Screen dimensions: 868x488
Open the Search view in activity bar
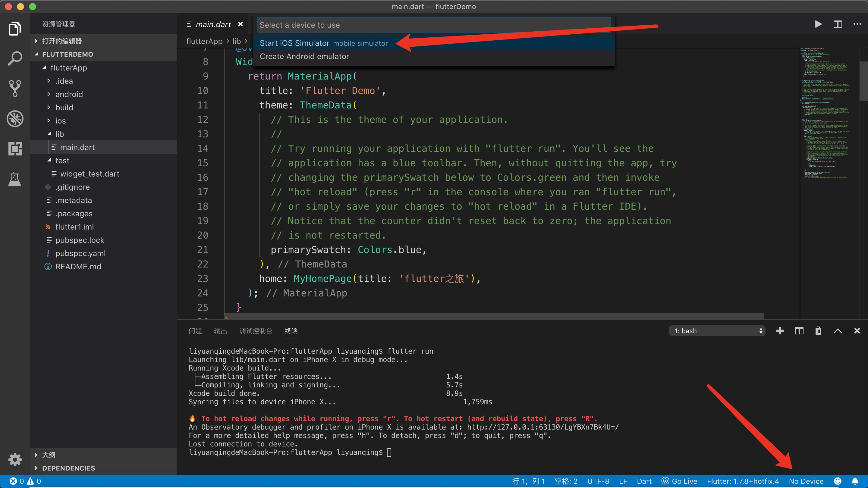(x=15, y=59)
